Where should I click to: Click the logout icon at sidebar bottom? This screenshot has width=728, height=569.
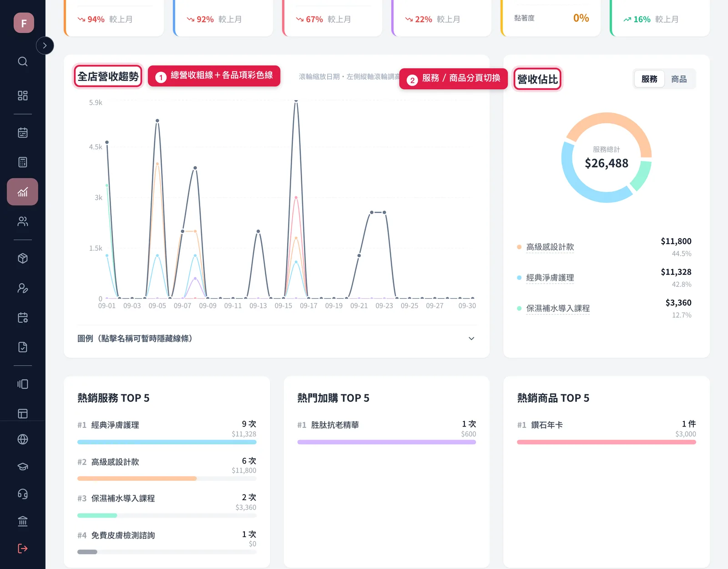23,549
